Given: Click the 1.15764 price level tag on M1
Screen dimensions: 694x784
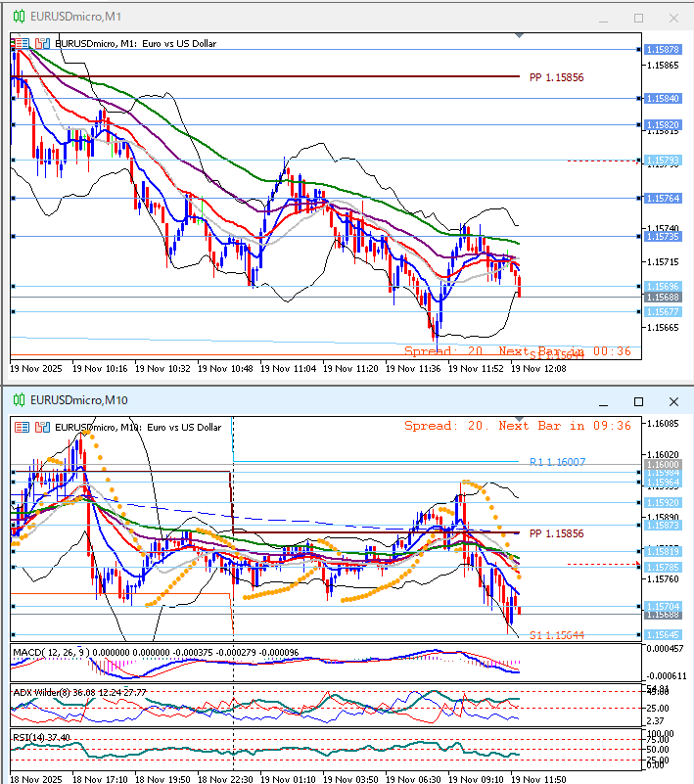Looking at the screenshot, I should pyautogui.click(x=663, y=198).
